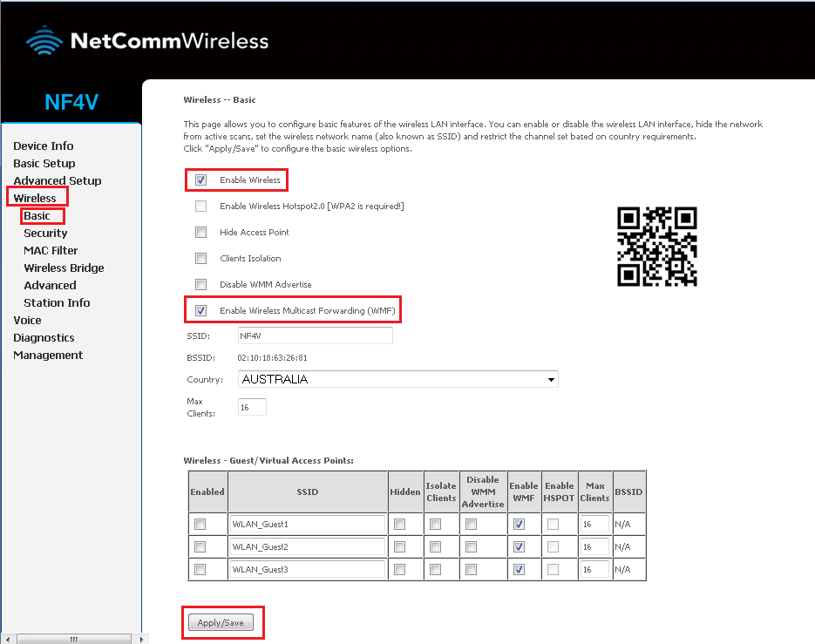
Task: Check Disable WMM Advertise for WLAN_Guest3
Action: pyautogui.click(x=471, y=569)
